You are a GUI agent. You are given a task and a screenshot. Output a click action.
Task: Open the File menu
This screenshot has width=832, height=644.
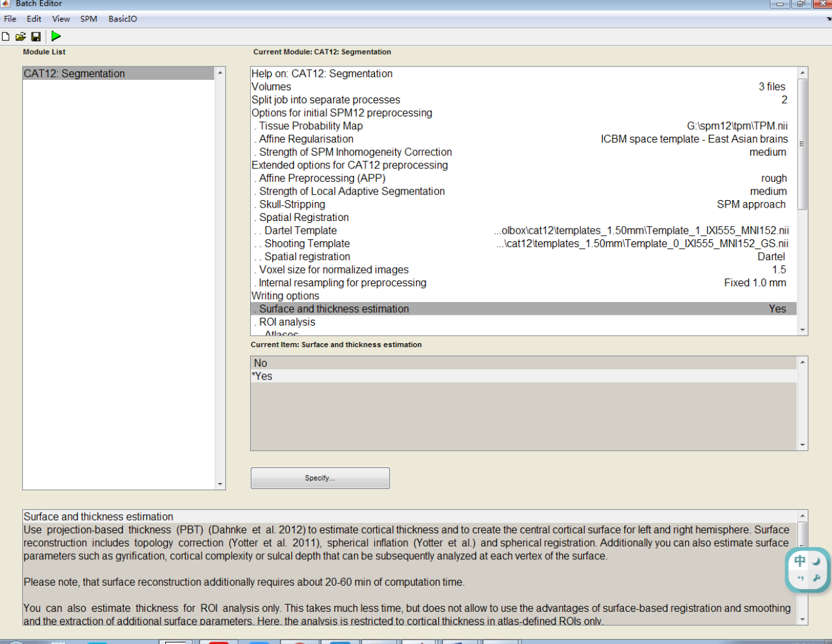pos(10,19)
